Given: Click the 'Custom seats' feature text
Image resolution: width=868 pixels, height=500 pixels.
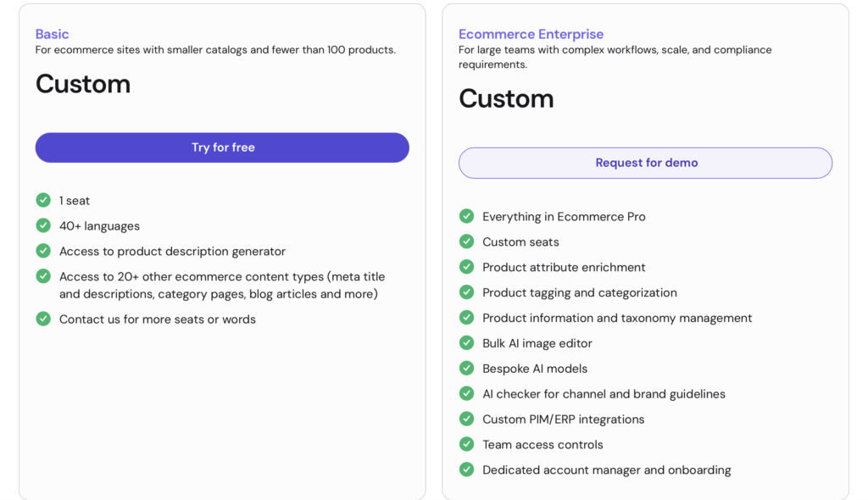Looking at the screenshot, I should point(520,242).
